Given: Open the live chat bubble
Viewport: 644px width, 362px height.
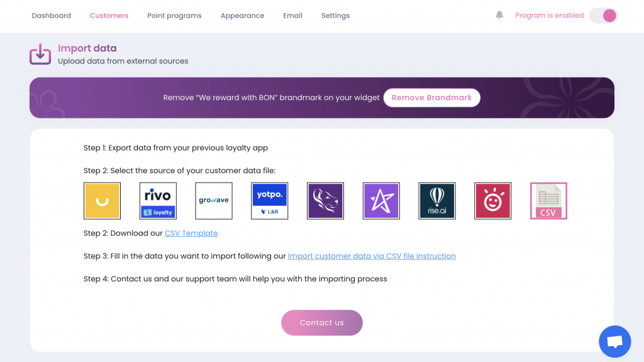Looking at the screenshot, I should click(615, 341).
